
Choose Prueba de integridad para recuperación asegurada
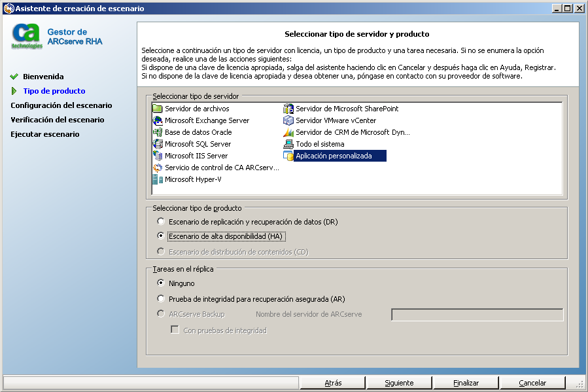(161, 298)
